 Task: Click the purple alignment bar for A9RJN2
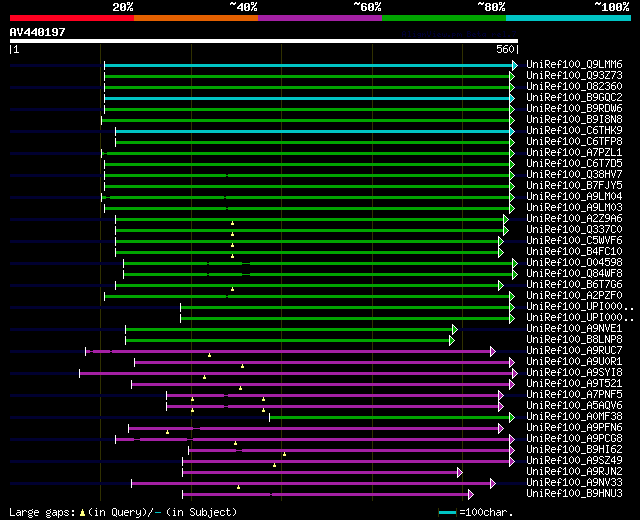coord(320,473)
